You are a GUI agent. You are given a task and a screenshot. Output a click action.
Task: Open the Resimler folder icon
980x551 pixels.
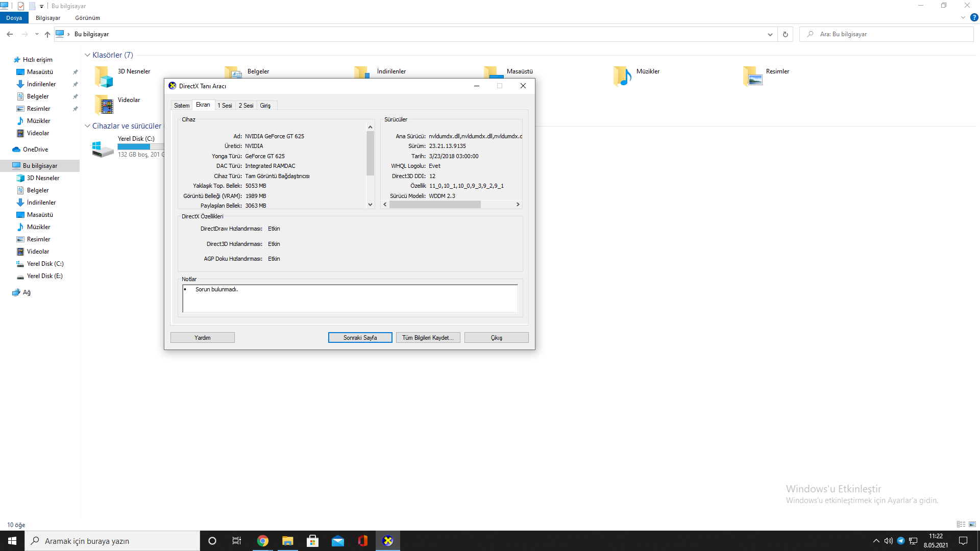pyautogui.click(x=752, y=76)
